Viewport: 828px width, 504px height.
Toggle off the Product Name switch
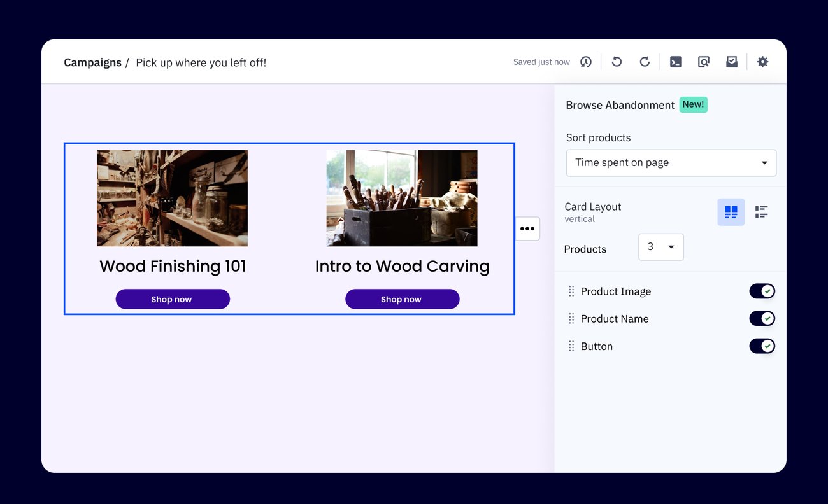click(x=762, y=318)
